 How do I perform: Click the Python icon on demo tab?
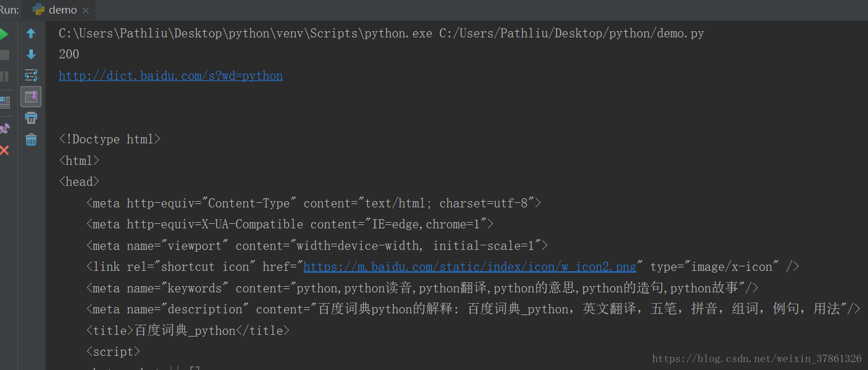(x=39, y=10)
